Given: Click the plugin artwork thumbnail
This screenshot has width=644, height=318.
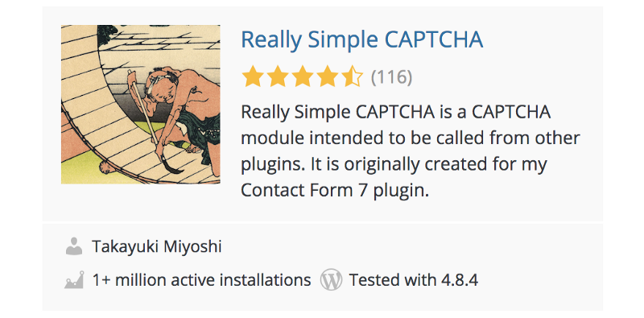Looking at the screenshot, I should pos(140,105).
